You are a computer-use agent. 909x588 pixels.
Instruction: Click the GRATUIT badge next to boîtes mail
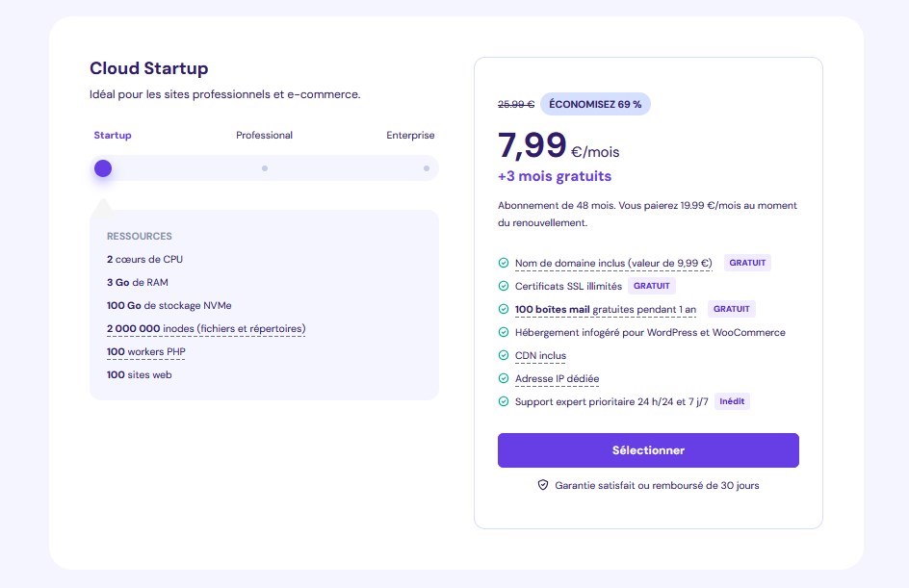tap(732, 309)
